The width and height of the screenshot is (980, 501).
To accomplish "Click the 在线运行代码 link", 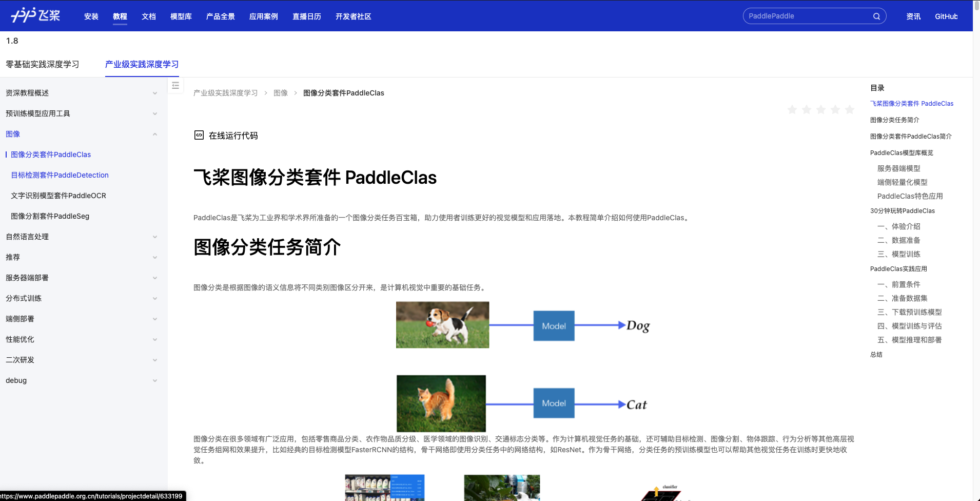I will [233, 136].
